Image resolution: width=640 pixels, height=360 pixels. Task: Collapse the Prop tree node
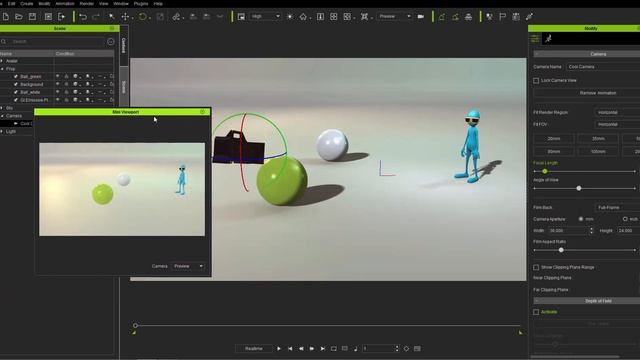pos(2,69)
